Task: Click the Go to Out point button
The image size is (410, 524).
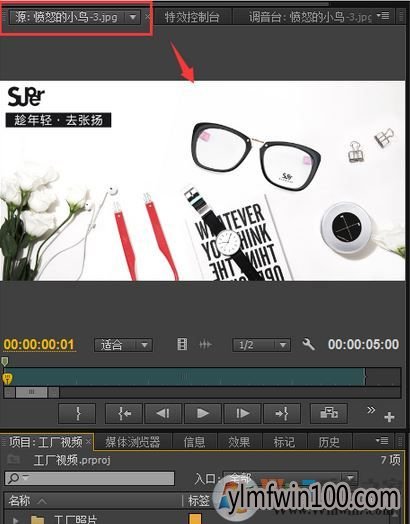Action: click(x=282, y=413)
